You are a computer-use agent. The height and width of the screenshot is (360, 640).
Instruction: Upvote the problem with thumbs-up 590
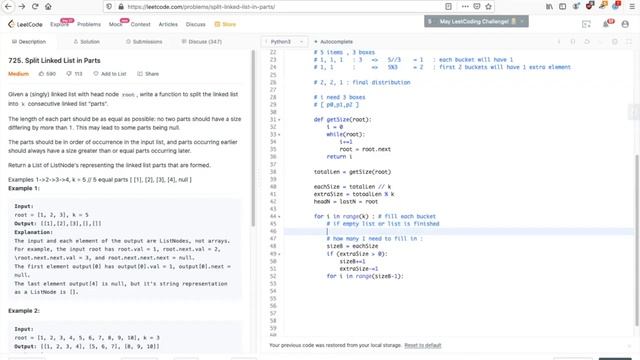pyautogui.click(x=47, y=74)
